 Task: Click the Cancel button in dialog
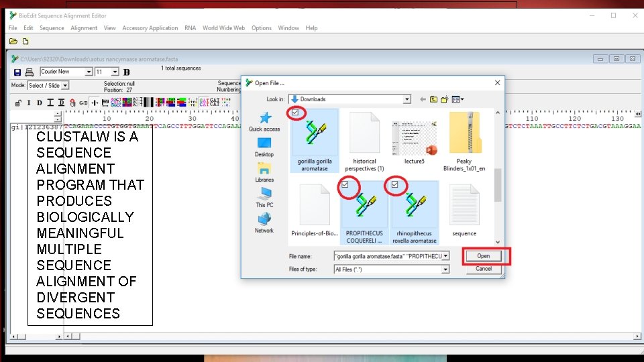[484, 269]
